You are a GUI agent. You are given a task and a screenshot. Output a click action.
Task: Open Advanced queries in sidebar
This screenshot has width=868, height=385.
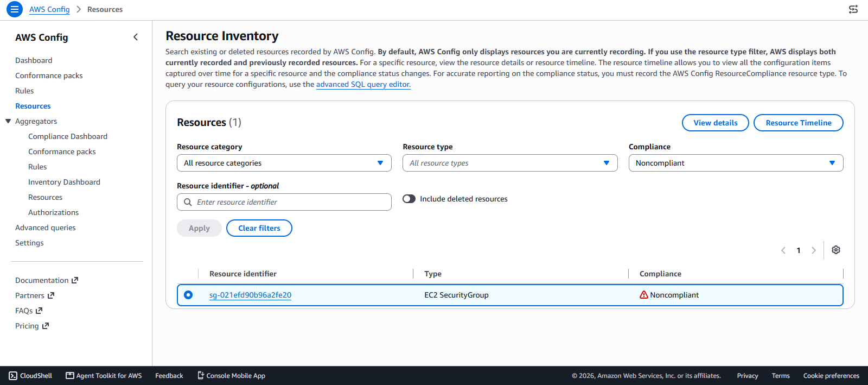[x=46, y=228]
